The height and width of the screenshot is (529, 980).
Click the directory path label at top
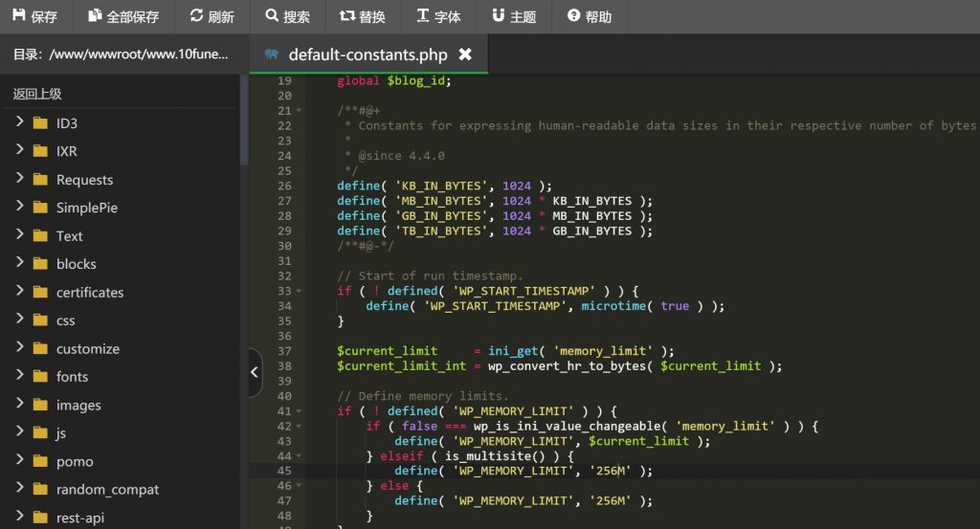pyautogui.click(x=121, y=55)
